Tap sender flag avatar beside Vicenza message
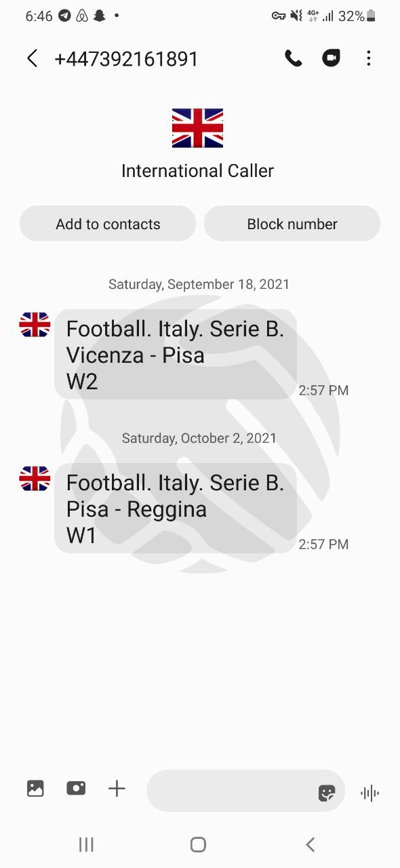The image size is (400, 868). (x=35, y=325)
